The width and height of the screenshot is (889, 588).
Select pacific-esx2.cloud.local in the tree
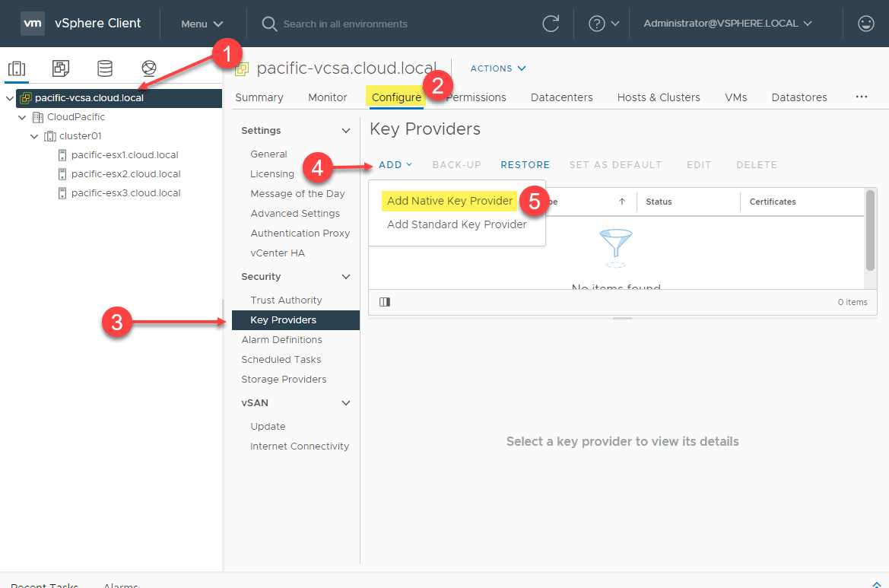125,173
